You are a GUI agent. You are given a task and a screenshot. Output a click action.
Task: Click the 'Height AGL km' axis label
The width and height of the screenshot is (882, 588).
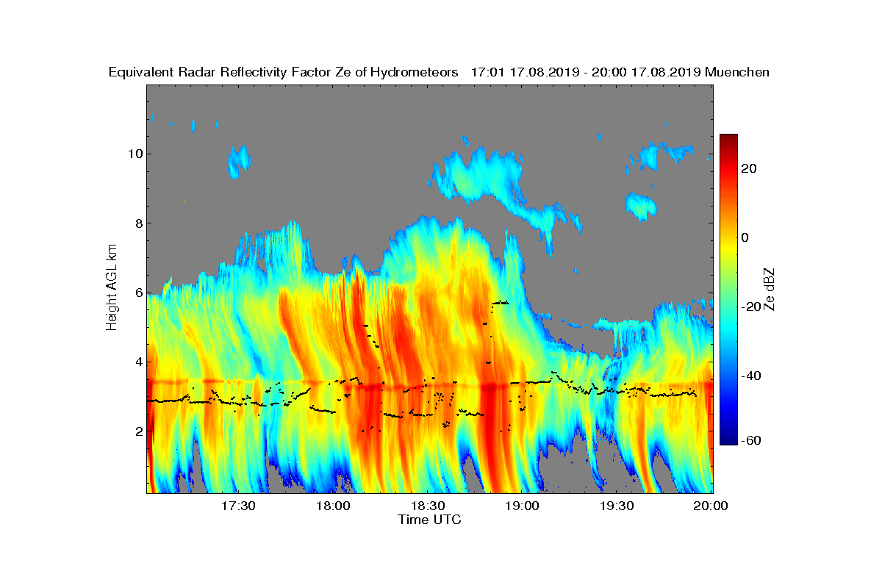coord(112,289)
